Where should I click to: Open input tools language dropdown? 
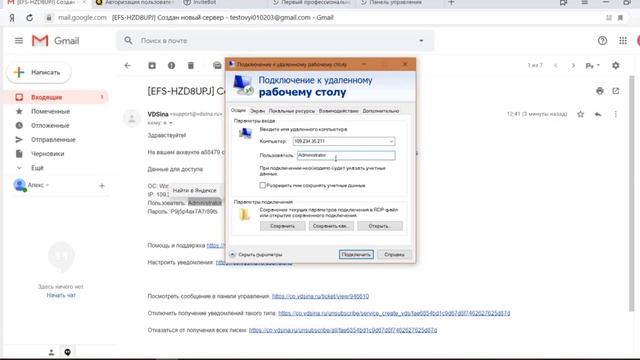coord(593,65)
